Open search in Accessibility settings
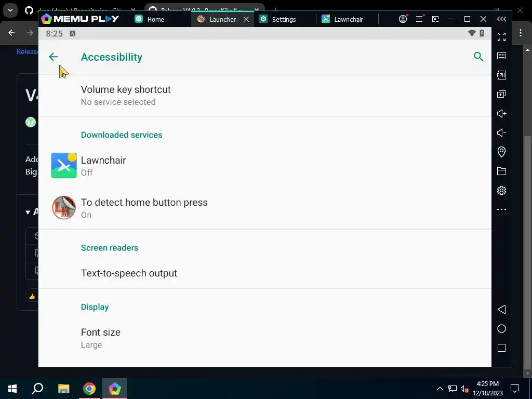The width and height of the screenshot is (532, 399). [478, 57]
